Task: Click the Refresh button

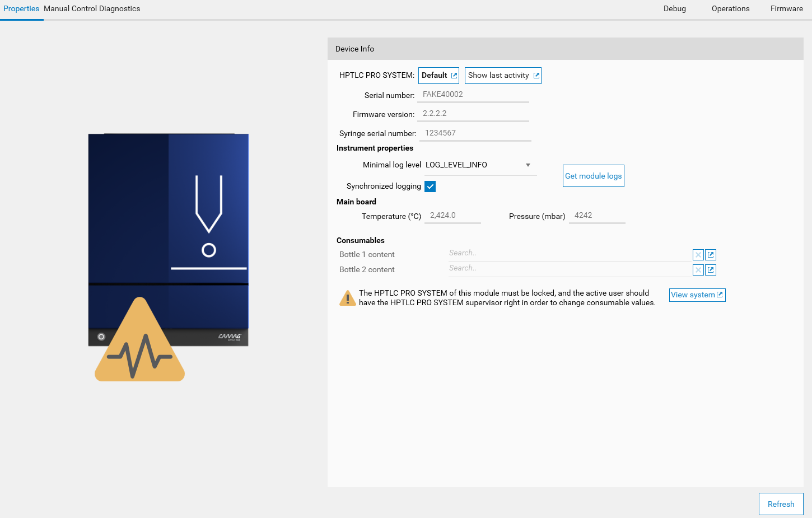Action: 781,504
